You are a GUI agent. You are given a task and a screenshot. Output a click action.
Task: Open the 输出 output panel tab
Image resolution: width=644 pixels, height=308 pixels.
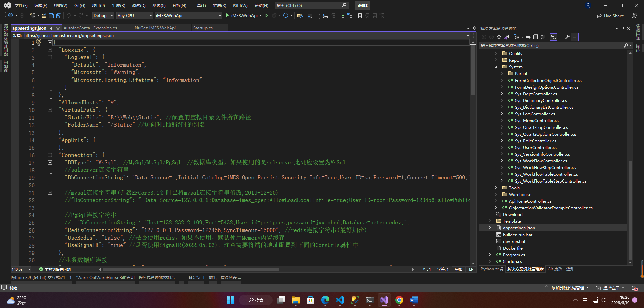pyautogui.click(x=212, y=278)
